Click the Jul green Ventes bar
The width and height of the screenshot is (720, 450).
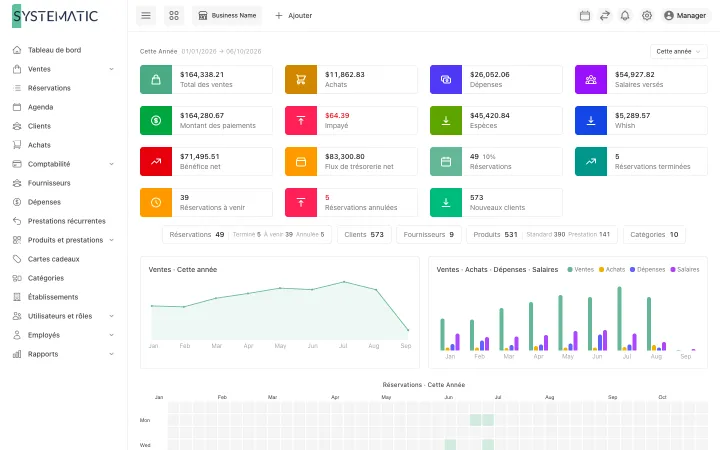pos(619,319)
